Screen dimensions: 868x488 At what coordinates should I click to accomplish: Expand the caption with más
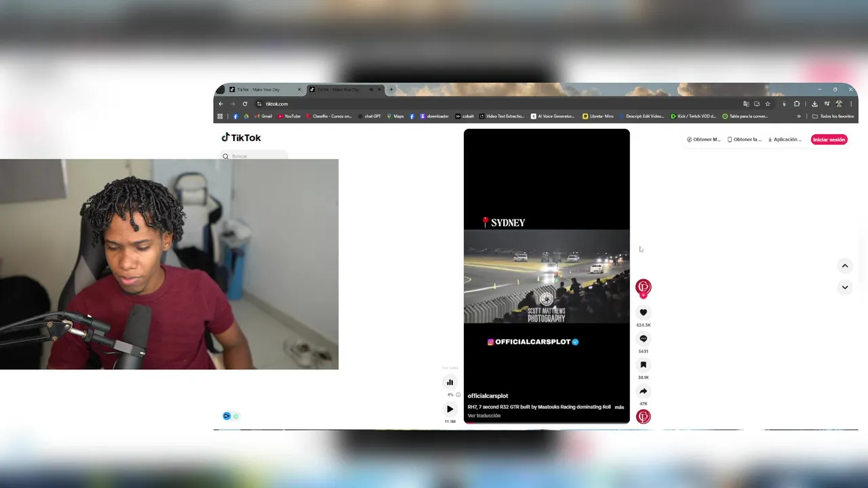click(619, 407)
